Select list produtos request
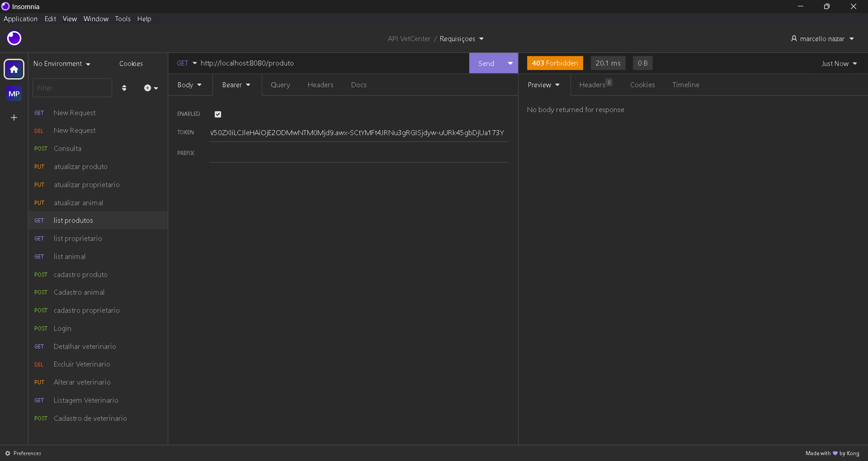The width and height of the screenshot is (868, 461). coord(98,221)
